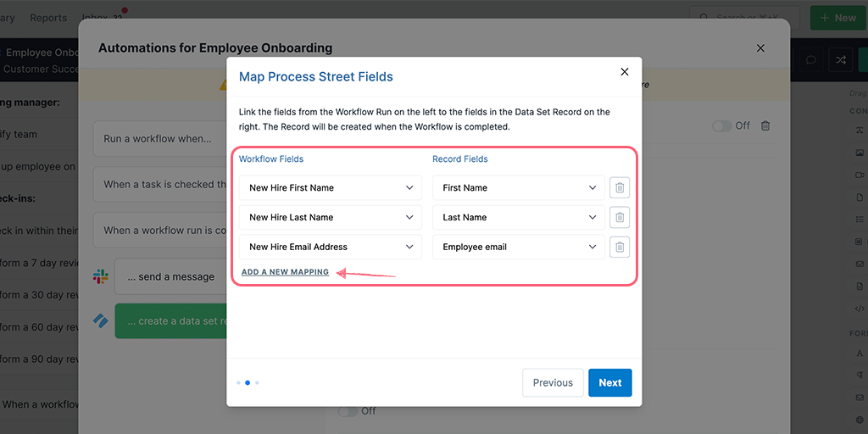Screen dimensions: 868x434
Task: Select the long text paragraph field icon
Action: [x=860, y=376]
